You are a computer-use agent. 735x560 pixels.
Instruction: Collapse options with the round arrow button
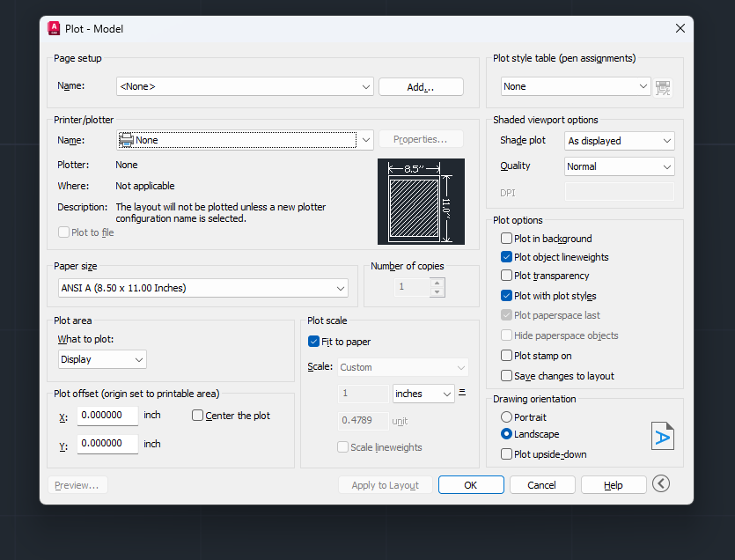click(661, 483)
